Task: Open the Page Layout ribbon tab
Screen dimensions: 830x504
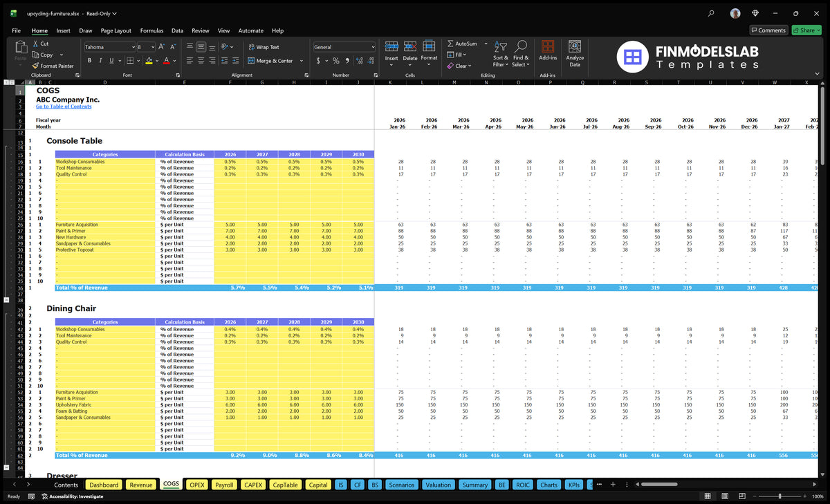Action: point(116,30)
